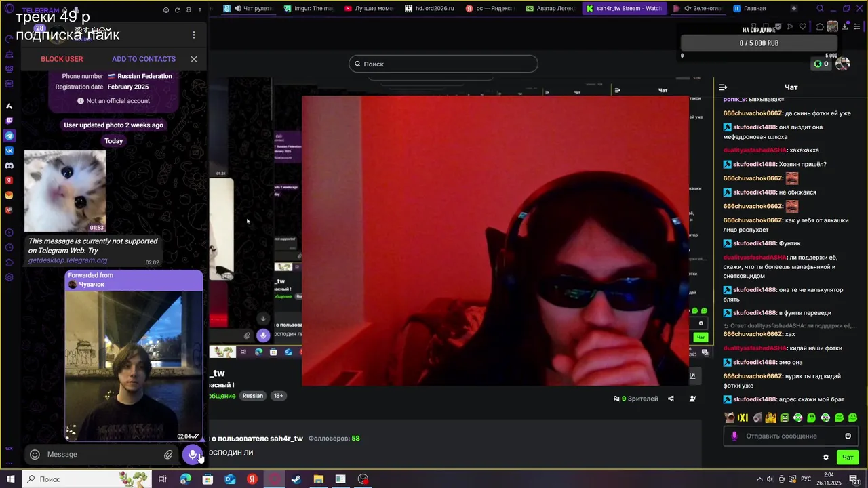This screenshot has height=488, width=868.
Task: Open the Kick chat settings gear
Action: click(x=825, y=457)
